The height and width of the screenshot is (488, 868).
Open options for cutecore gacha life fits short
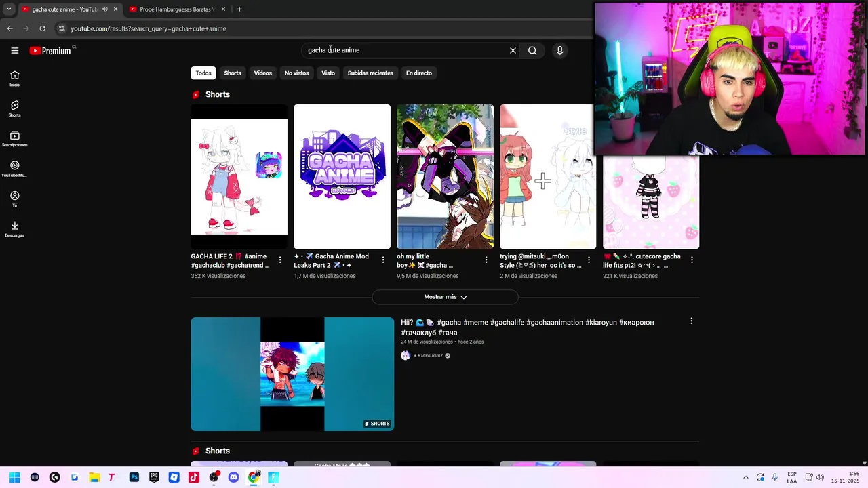692,260
